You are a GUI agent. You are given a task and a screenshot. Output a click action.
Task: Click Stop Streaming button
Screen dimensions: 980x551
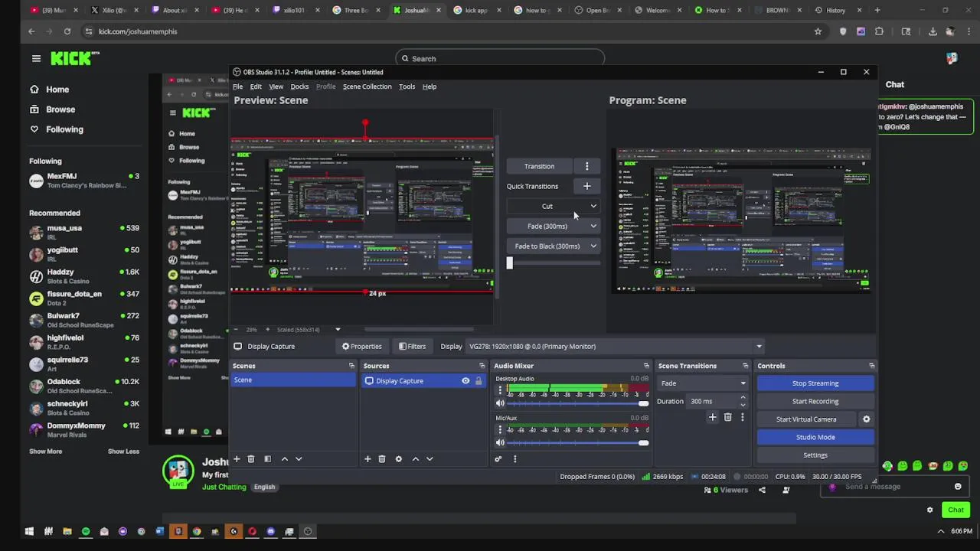point(815,383)
